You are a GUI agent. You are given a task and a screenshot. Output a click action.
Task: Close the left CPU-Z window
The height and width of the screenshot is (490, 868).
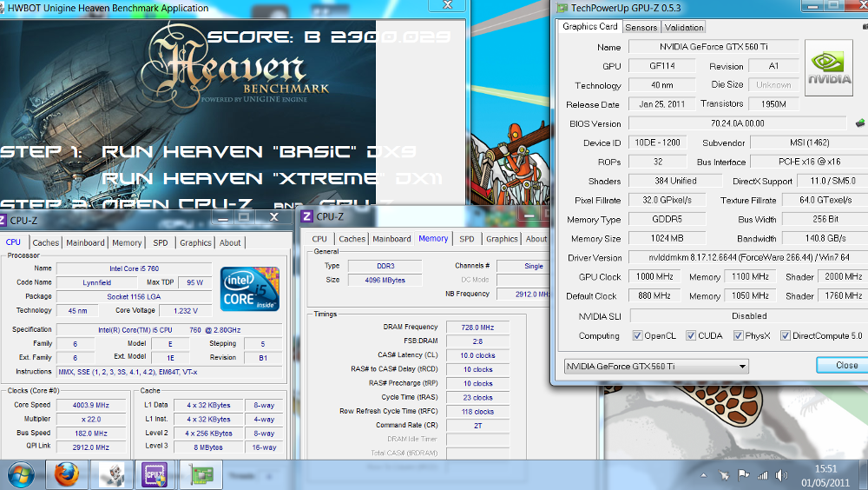pyautogui.click(x=273, y=216)
